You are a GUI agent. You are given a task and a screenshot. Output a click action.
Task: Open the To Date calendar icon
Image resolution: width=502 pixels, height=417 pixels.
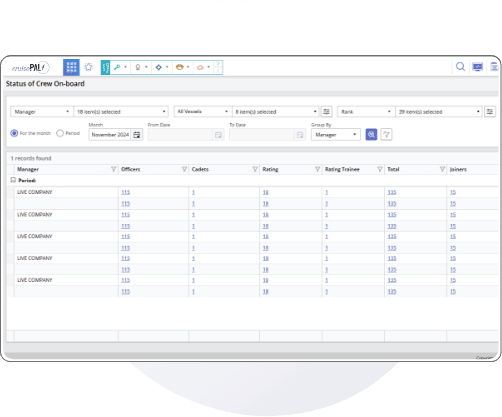(x=300, y=135)
